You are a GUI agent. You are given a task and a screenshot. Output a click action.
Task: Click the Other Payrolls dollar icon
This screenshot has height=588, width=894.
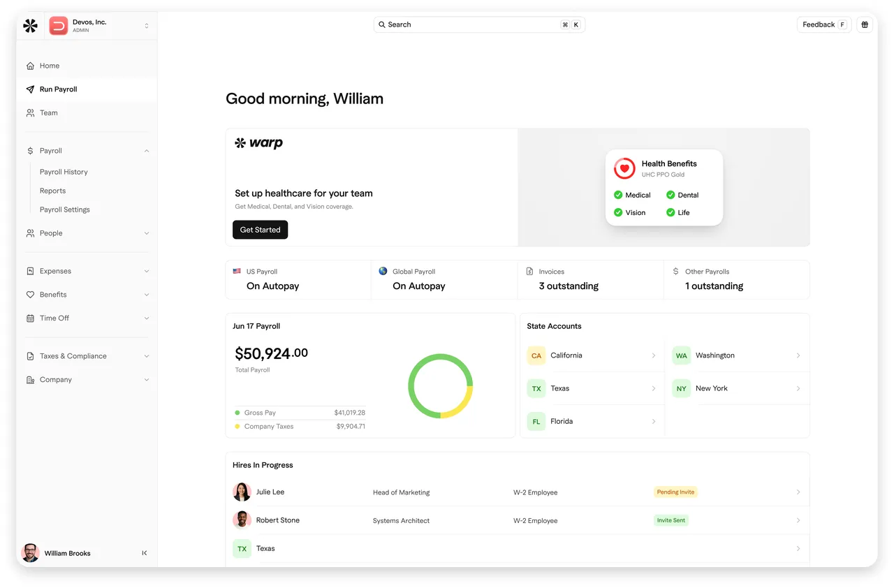click(675, 271)
